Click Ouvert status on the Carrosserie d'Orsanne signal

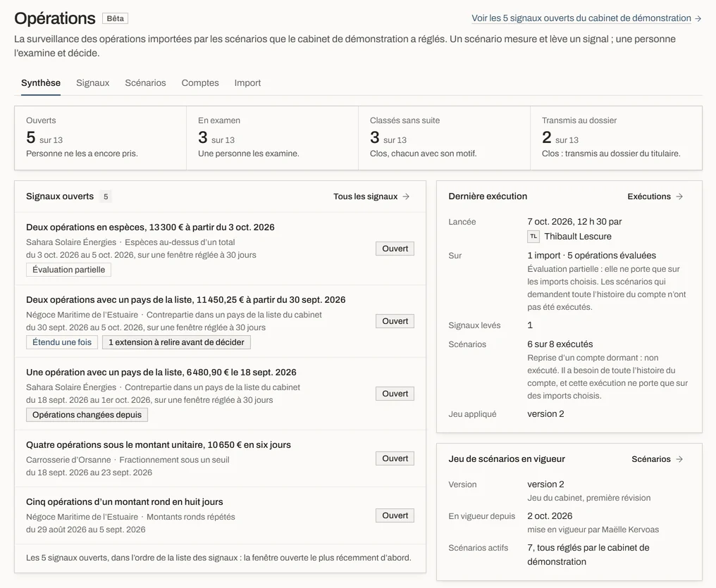click(395, 458)
